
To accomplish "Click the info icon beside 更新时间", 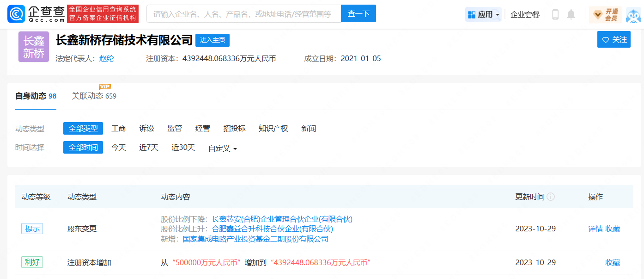I will pos(551,197).
